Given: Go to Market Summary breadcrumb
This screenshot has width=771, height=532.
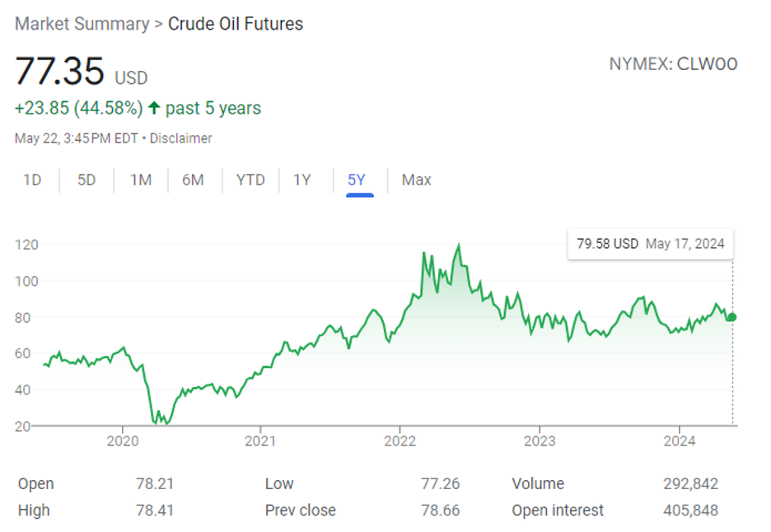Looking at the screenshot, I should 82,24.
